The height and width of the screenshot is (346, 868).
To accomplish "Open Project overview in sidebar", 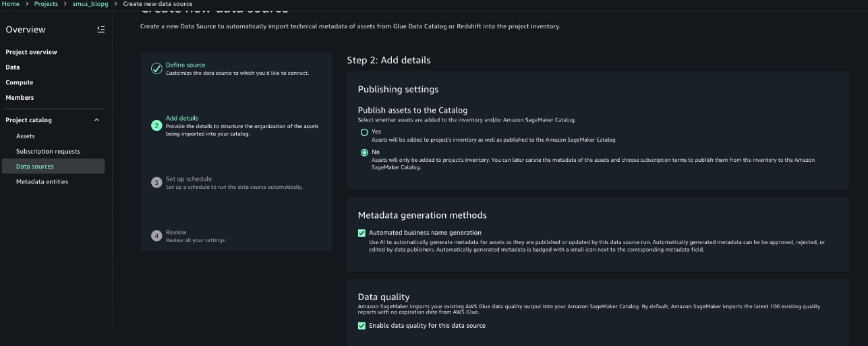I will pyautogui.click(x=31, y=52).
